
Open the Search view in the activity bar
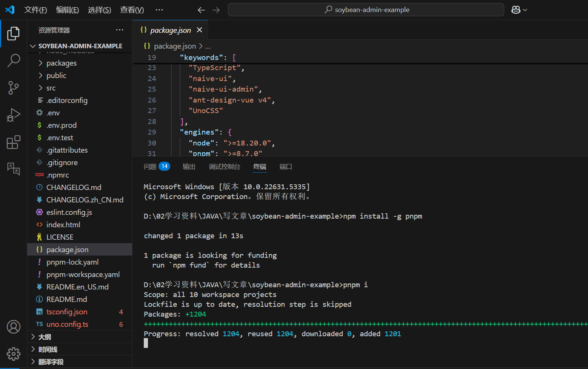[x=14, y=60]
